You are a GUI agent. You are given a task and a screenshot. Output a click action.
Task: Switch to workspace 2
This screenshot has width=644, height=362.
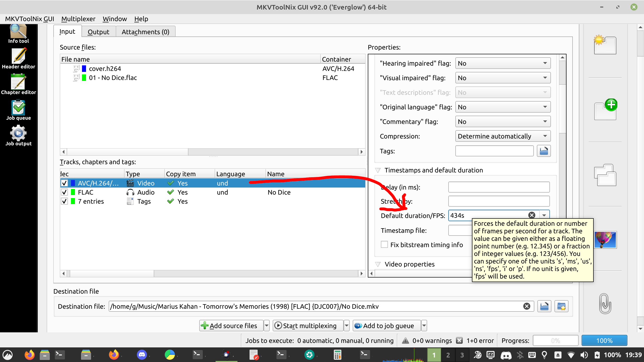click(x=448, y=355)
